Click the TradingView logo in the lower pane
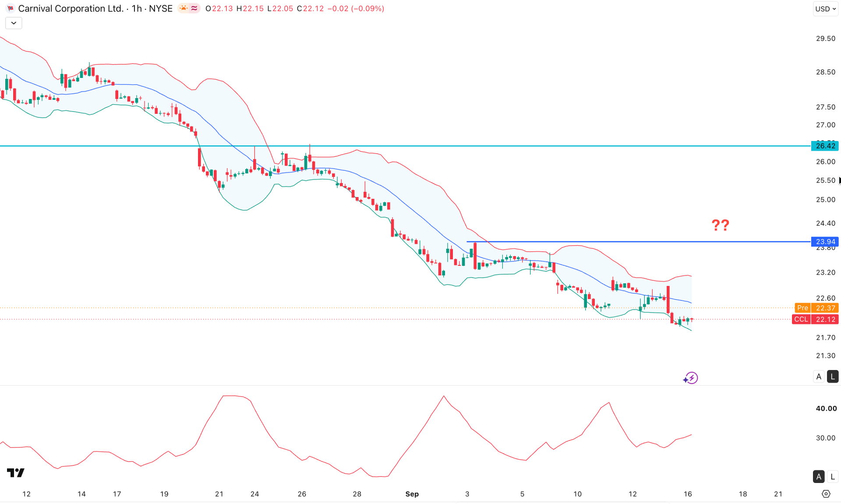The width and height of the screenshot is (841, 504). pyautogui.click(x=16, y=472)
